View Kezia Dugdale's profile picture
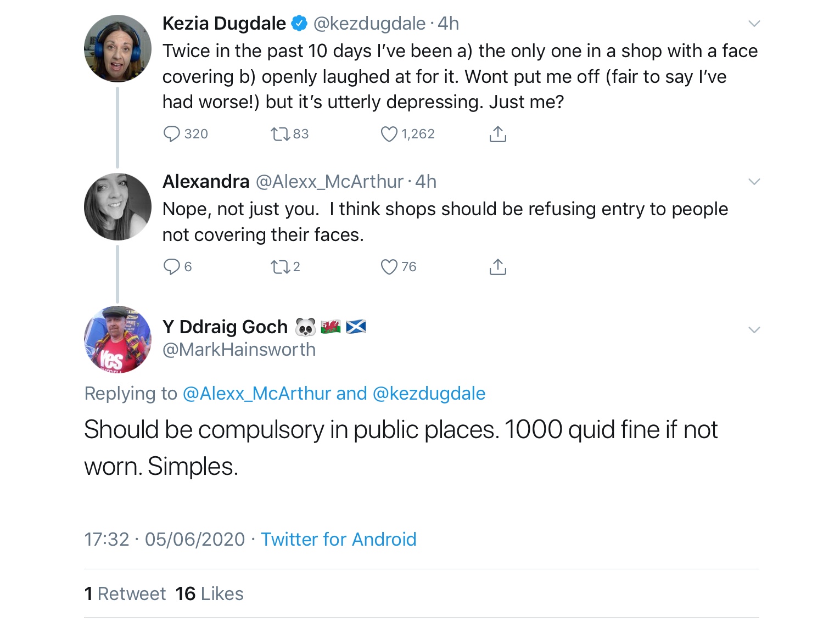 point(117,48)
